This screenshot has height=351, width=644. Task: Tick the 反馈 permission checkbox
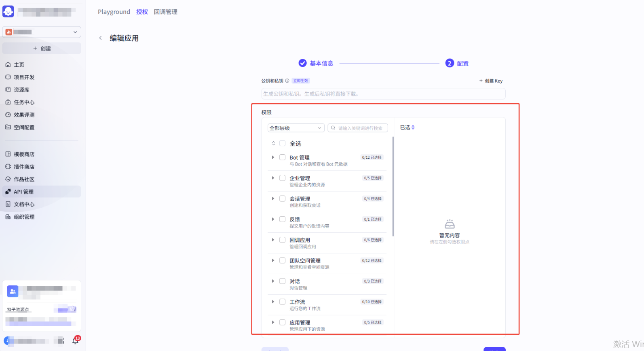283,219
